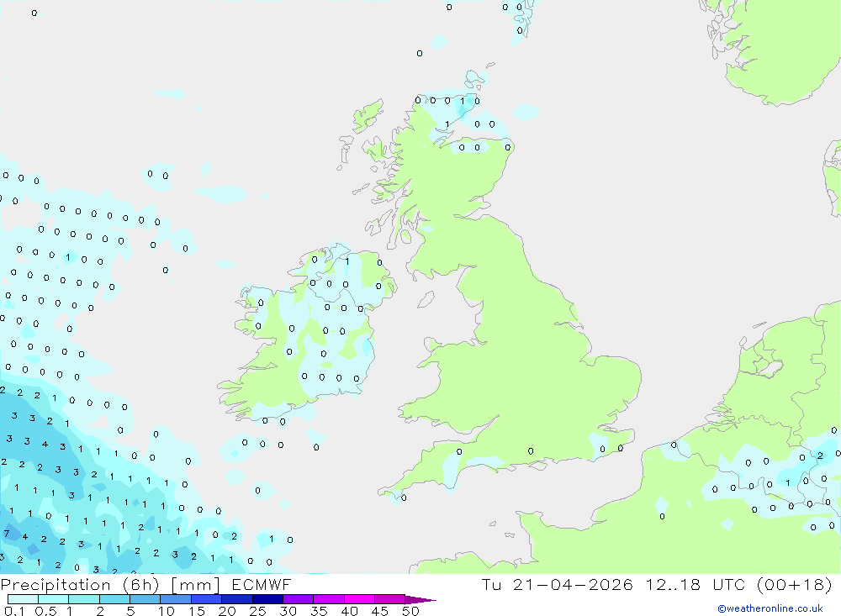Image resolution: width=841 pixels, height=616 pixels.
Task: Select the 45–50 mm legend swatch
Action: (x=390, y=599)
